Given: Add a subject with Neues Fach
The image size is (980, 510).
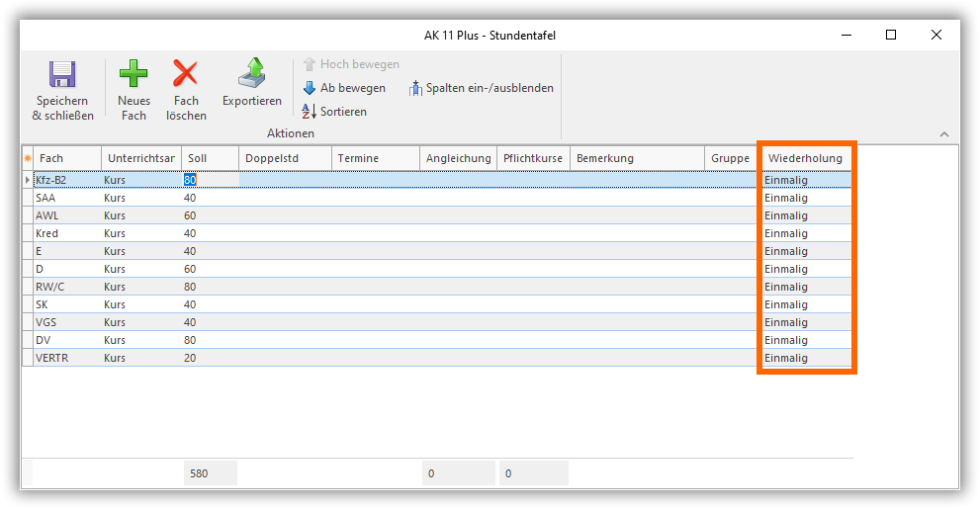Looking at the screenshot, I should (134, 75).
